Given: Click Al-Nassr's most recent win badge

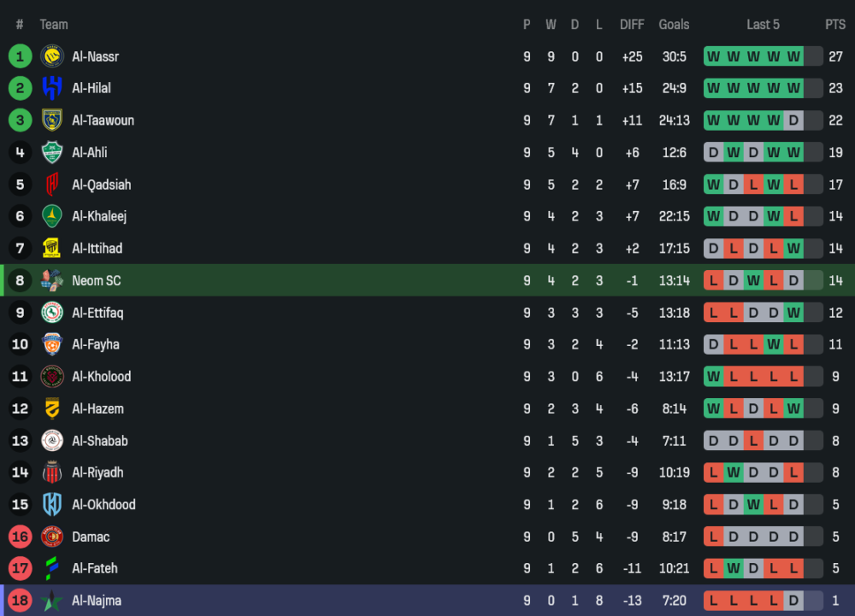Looking at the screenshot, I should click(x=793, y=56).
